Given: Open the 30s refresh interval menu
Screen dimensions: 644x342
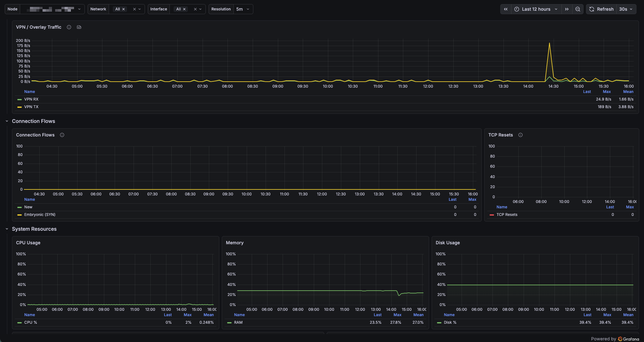Looking at the screenshot, I should [x=626, y=9].
